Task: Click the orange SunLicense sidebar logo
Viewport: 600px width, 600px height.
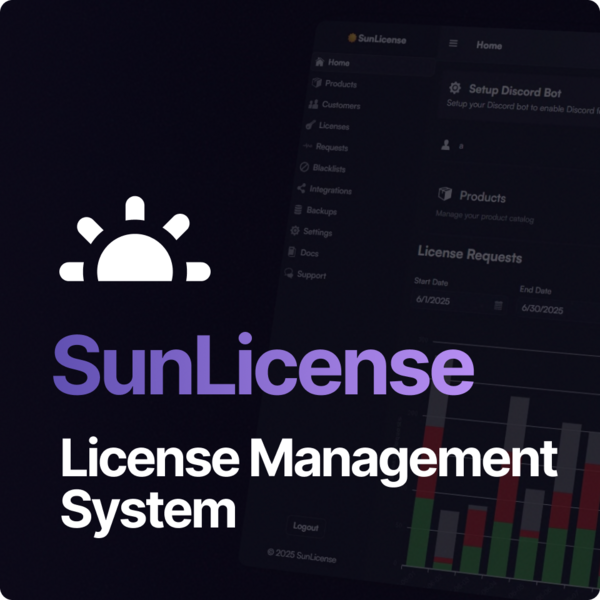Action: pyautogui.click(x=352, y=38)
